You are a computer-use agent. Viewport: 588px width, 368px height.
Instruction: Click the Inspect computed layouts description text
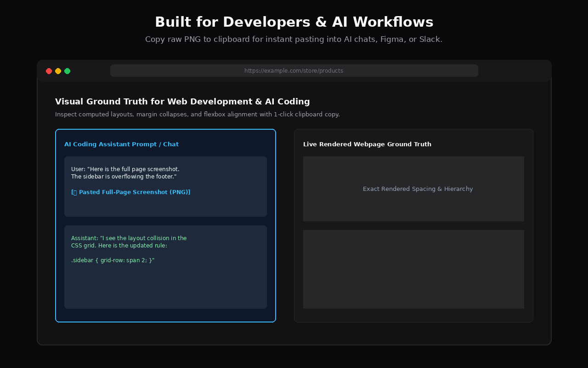pyautogui.click(x=198, y=115)
